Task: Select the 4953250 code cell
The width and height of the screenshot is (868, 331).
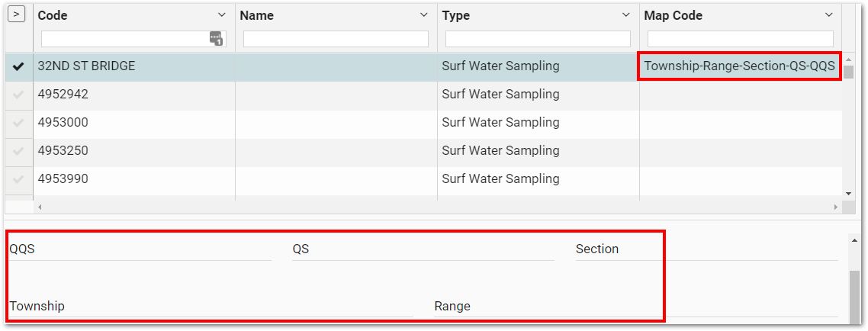Action: point(133,151)
